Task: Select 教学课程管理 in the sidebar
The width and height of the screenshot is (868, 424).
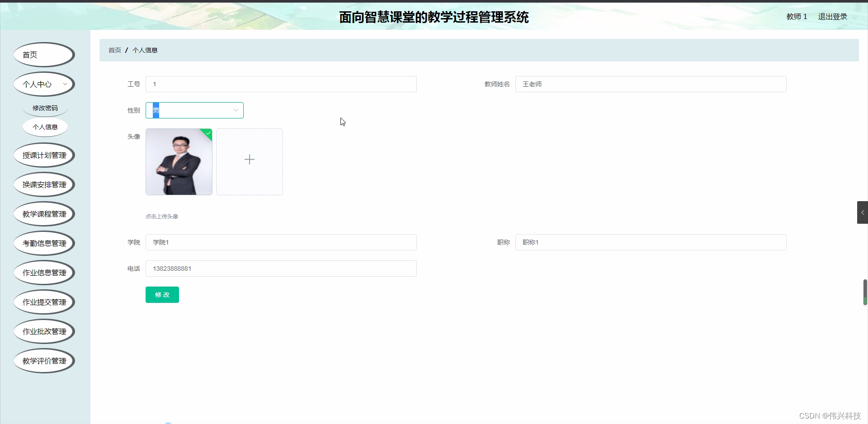Action: (44, 213)
